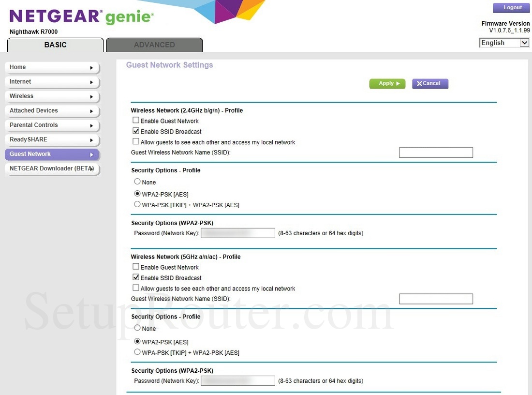Open the Internet menu item
This screenshot has width=532, height=395.
coord(52,82)
